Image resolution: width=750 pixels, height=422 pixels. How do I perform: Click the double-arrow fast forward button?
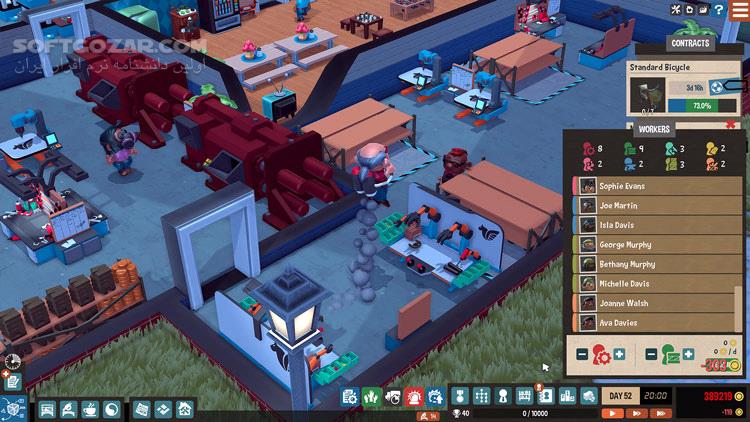pos(637,413)
